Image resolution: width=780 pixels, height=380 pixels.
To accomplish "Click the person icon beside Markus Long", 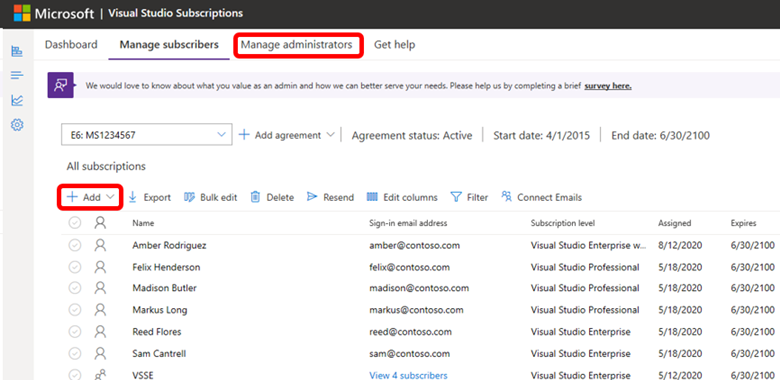I will click(100, 310).
